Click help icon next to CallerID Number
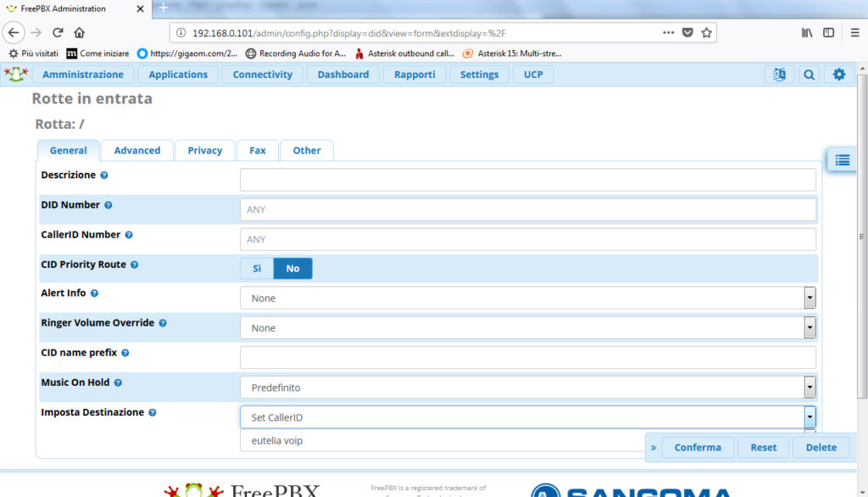The image size is (868, 497). click(129, 235)
